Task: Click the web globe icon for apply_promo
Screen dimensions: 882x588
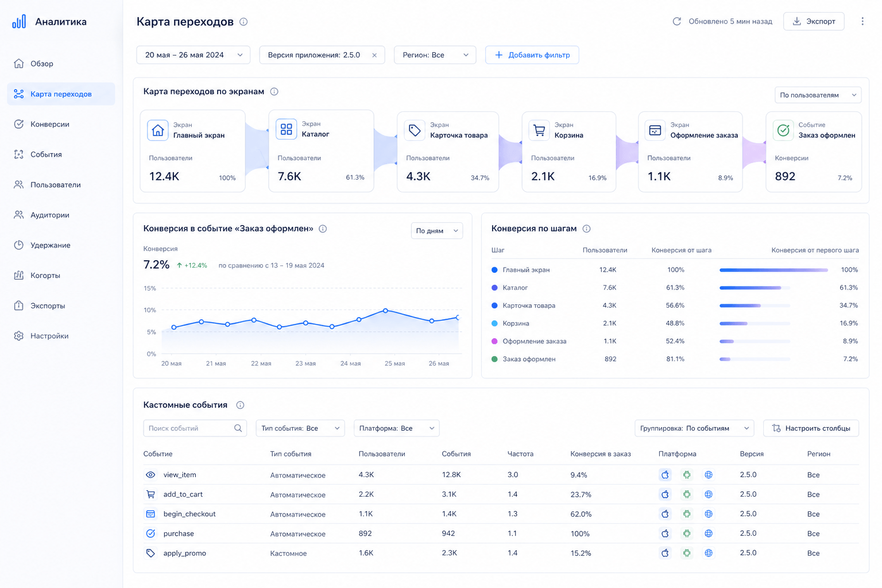Action: pos(709,553)
